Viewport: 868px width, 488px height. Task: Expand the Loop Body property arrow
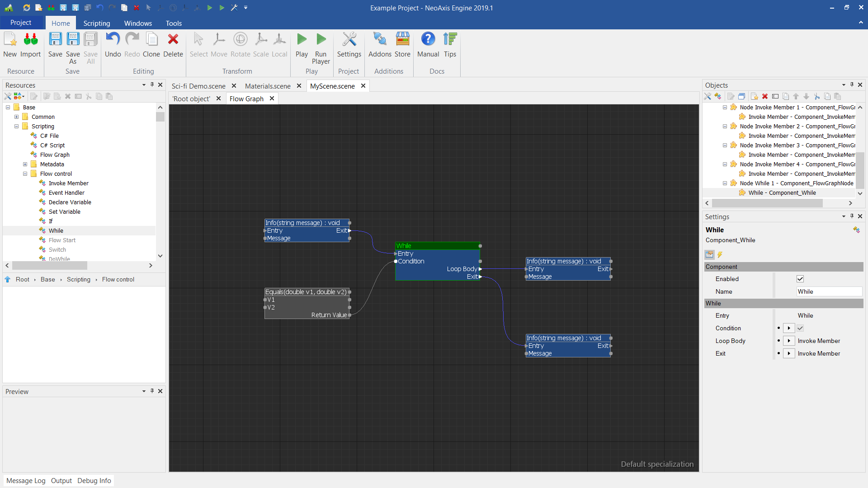click(789, 341)
